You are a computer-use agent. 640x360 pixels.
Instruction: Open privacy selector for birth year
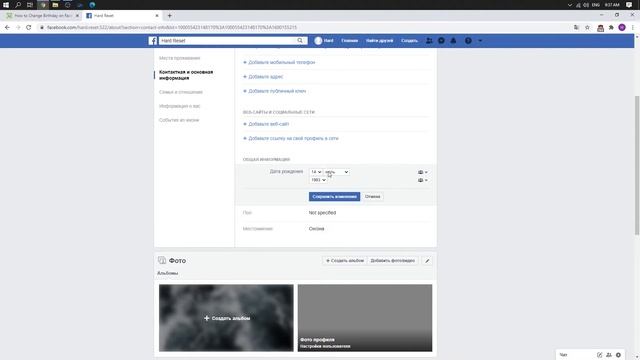click(422, 180)
